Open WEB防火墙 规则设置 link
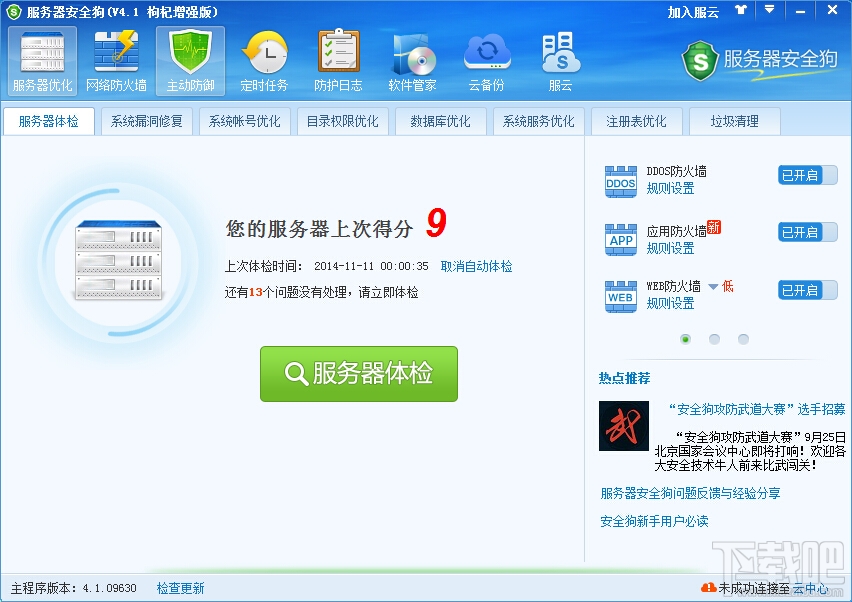Viewport: 852px width, 602px height. tap(671, 303)
